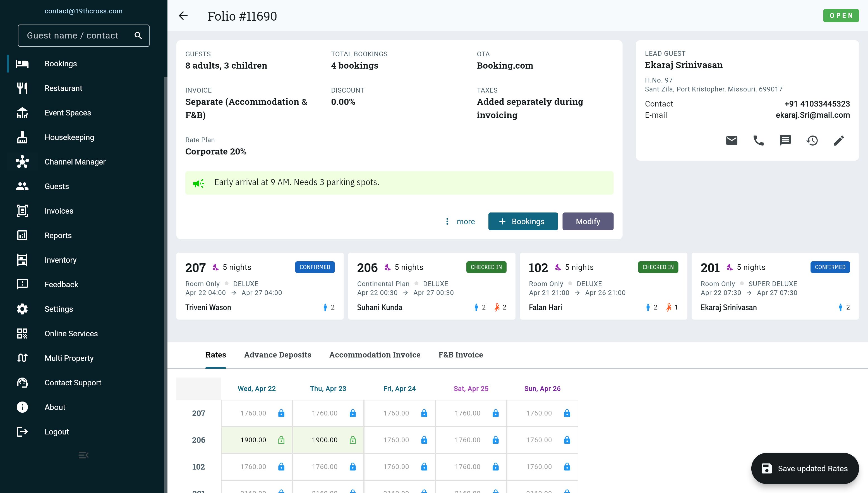Open the Reports section
This screenshot has height=493, width=868.
point(58,235)
